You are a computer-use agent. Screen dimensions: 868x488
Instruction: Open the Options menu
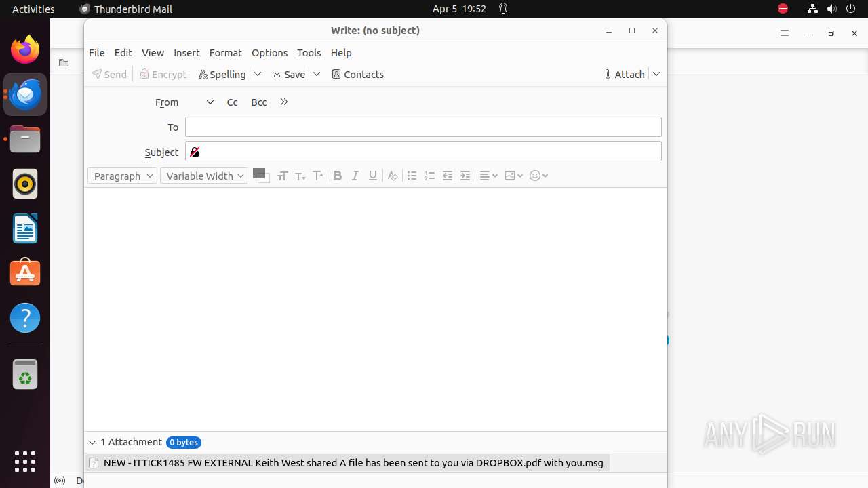pos(269,53)
